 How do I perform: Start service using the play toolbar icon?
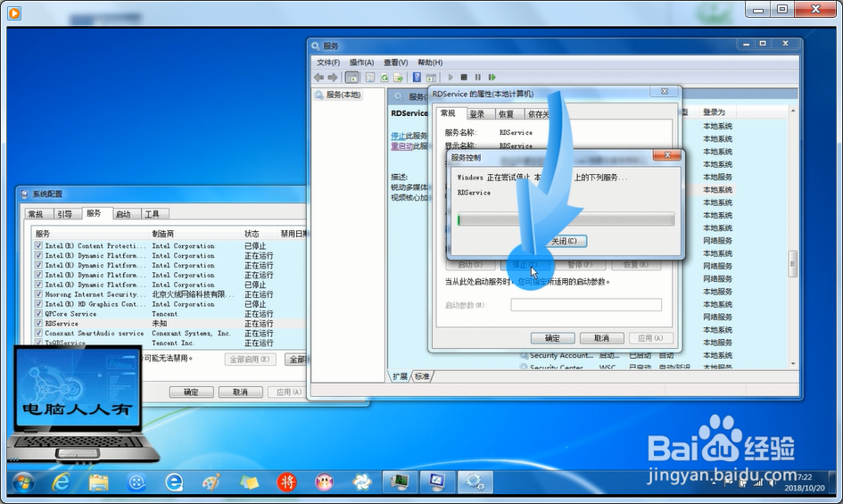(450, 78)
